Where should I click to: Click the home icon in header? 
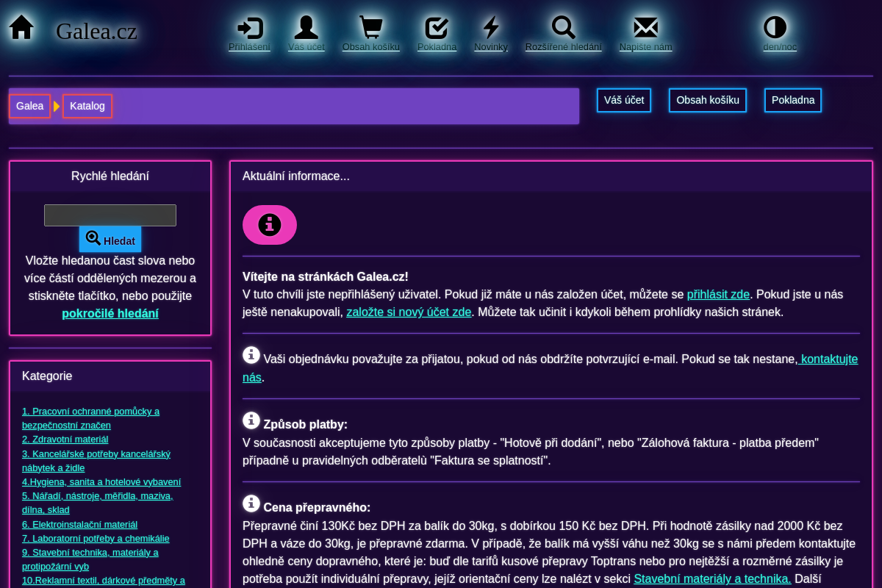point(21,28)
